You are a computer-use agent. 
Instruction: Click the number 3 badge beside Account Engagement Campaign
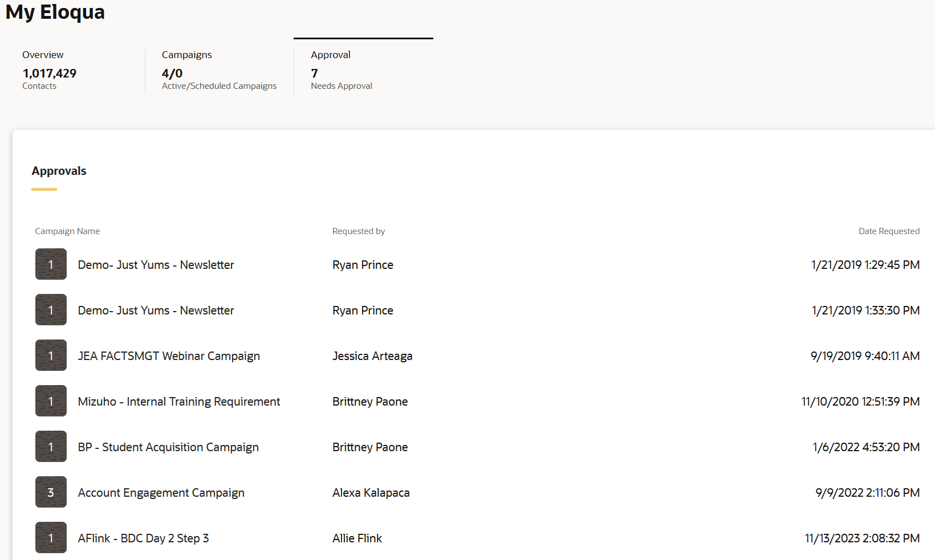[51, 492]
